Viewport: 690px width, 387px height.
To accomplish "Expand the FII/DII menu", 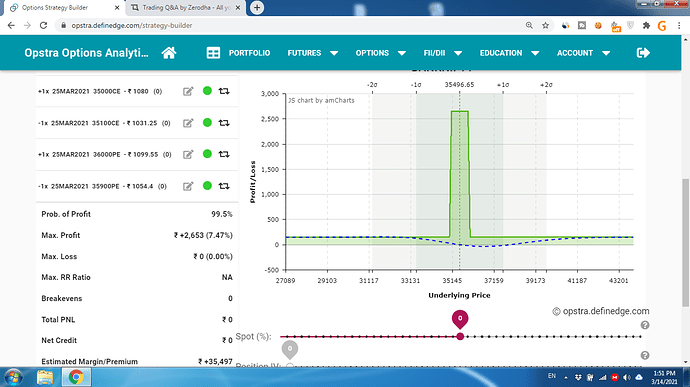I will (443, 53).
